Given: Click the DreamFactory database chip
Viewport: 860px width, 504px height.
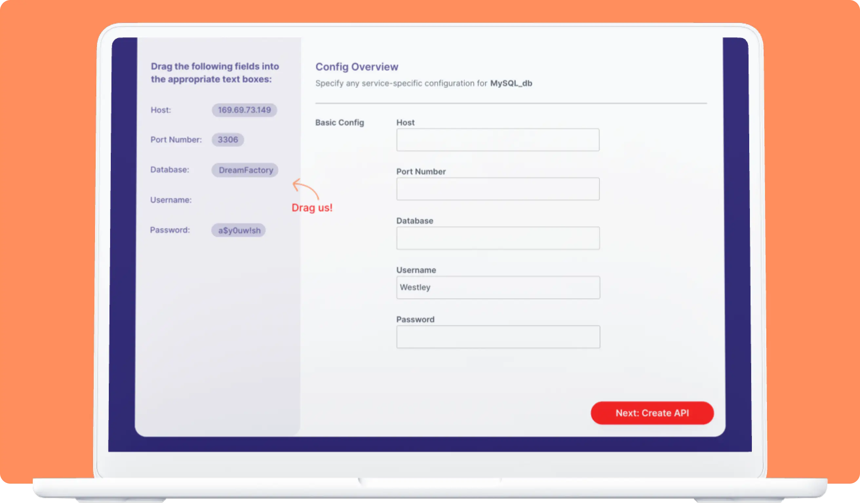Looking at the screenshot, I should [x=245, y=170].
